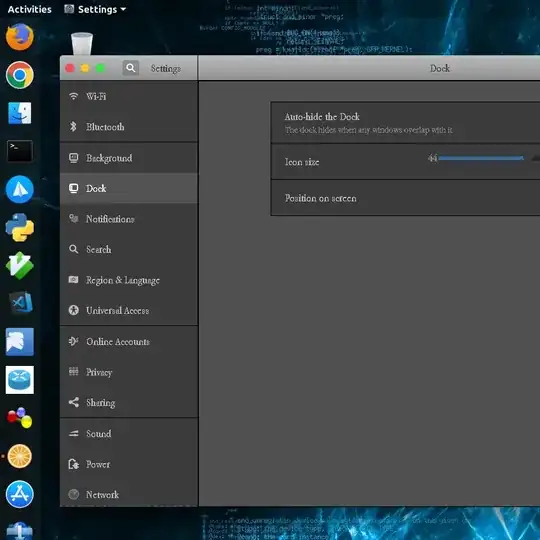This screenshot has height=540, width=540.
Task: Open Online Accounts panel
Action: [x=129, y=342]
